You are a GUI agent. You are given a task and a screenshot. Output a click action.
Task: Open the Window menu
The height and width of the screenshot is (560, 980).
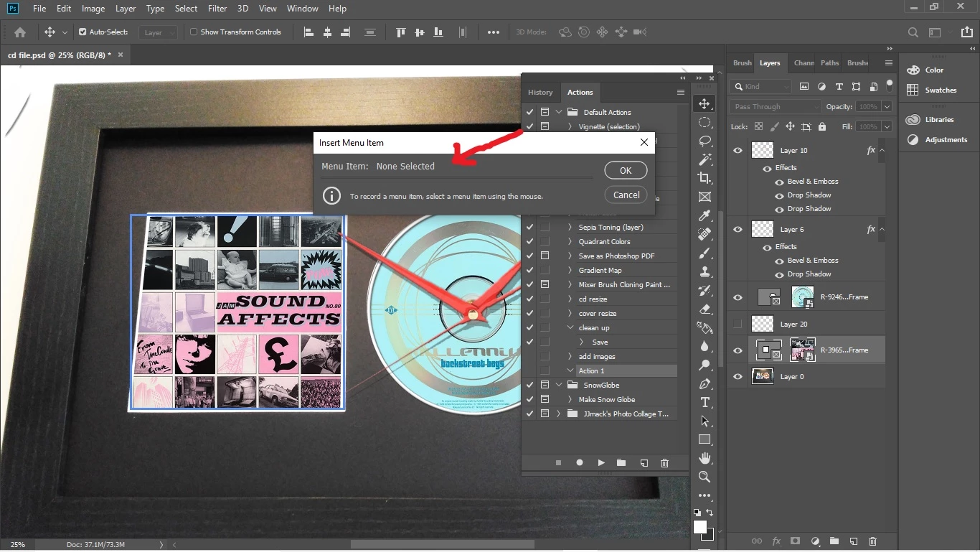tap(302, 9)
